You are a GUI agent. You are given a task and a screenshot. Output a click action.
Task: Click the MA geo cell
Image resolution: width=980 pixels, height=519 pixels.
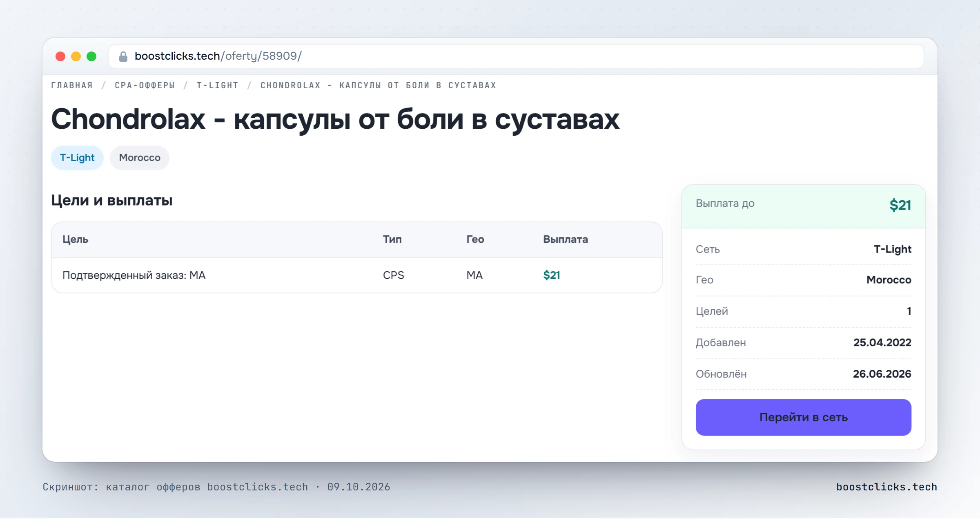pyautogui.click(x=474, y=275)
